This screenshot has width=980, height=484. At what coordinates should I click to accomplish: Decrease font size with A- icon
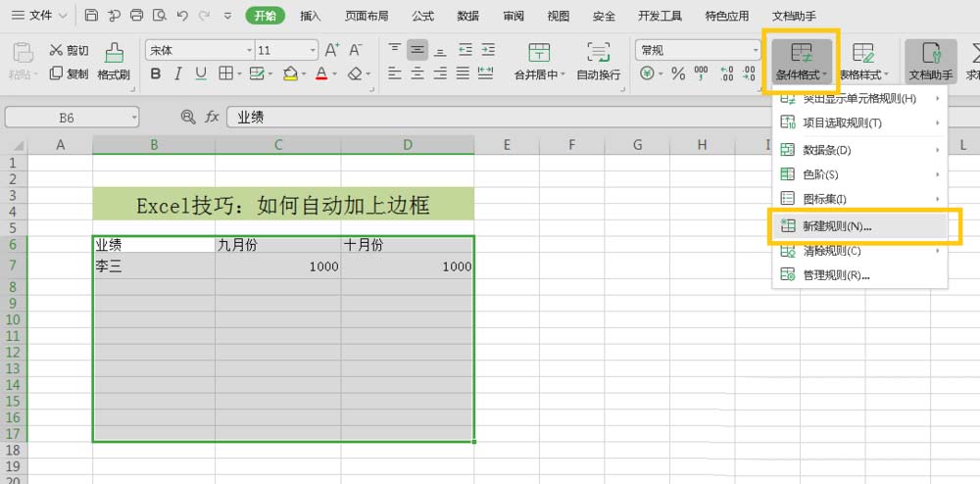(x=355, y=50)
